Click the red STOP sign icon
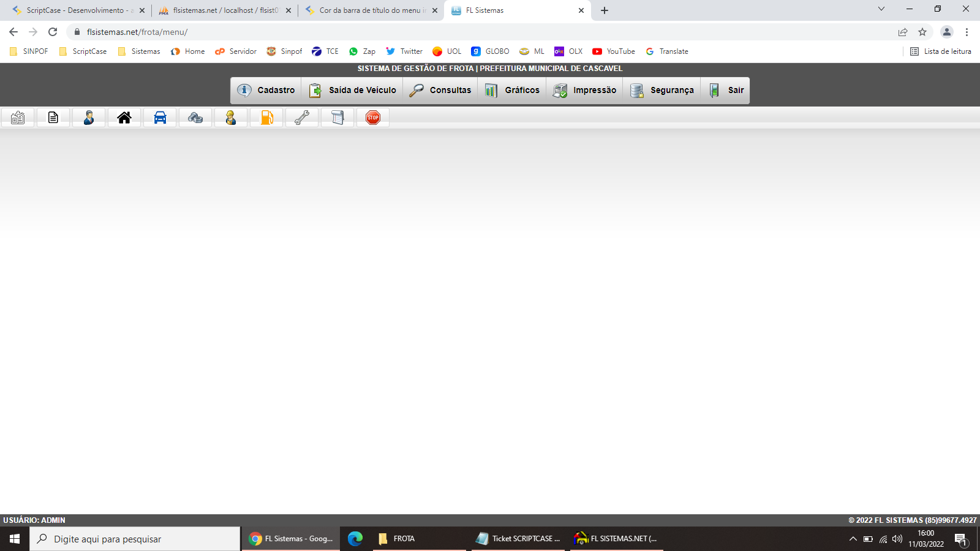This screenshot has height=551, width=980. click(x=373, y=118)
